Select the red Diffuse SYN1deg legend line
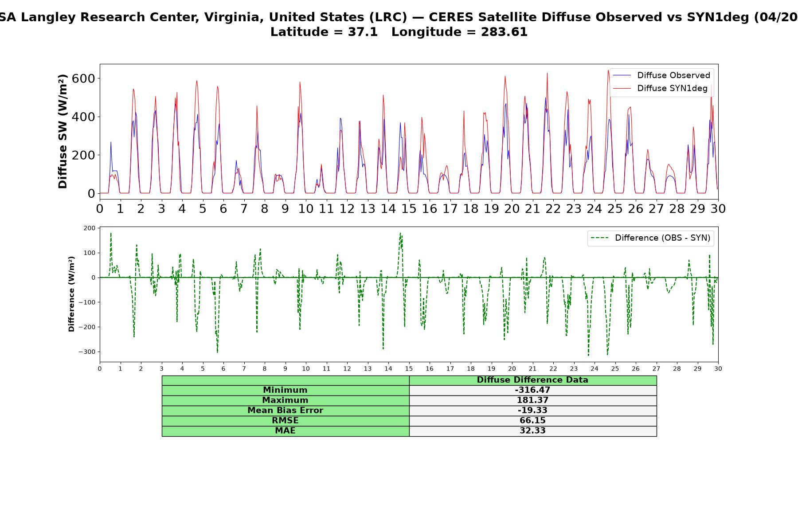798x532 pixels. (x=622, y=89)
